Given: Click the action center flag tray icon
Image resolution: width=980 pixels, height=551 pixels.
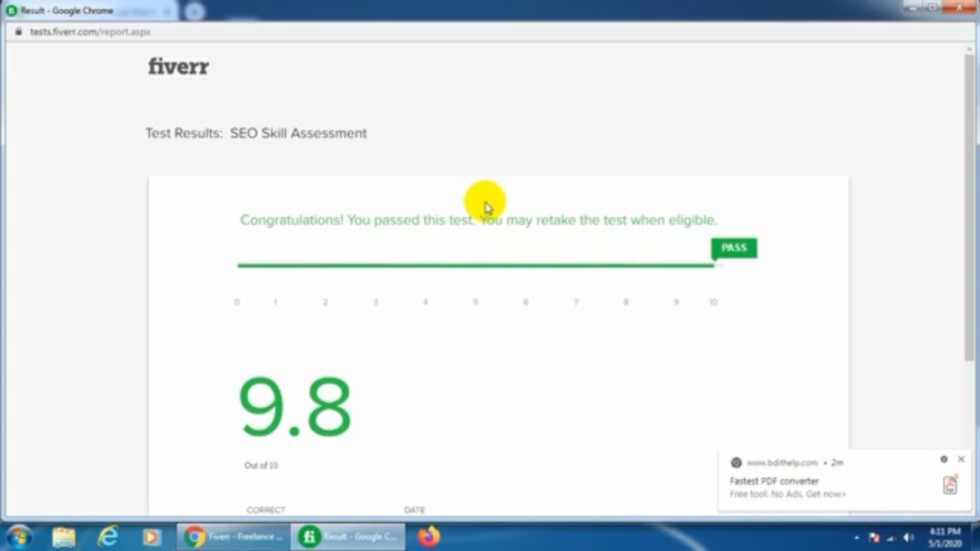Looking at the screenshot, I should coord(874,538).
